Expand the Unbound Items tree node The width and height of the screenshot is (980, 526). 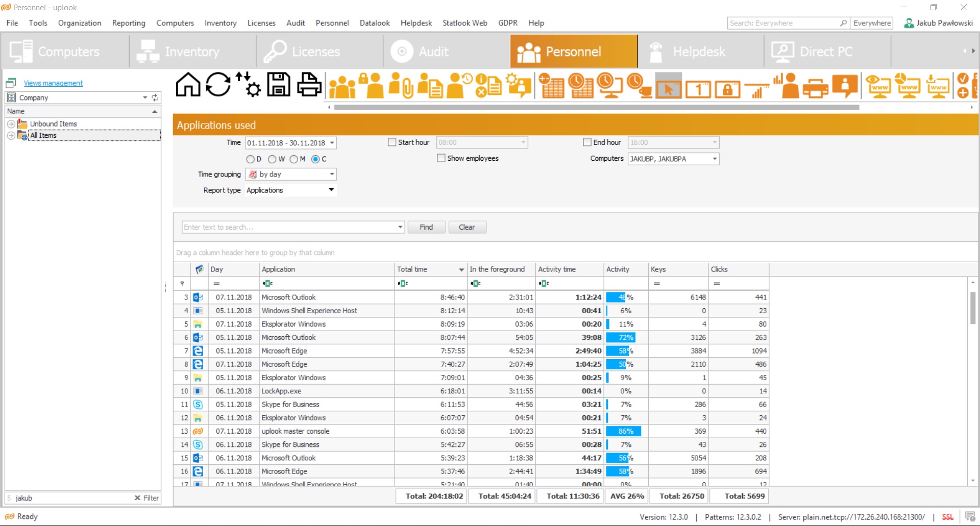[11, 124]
